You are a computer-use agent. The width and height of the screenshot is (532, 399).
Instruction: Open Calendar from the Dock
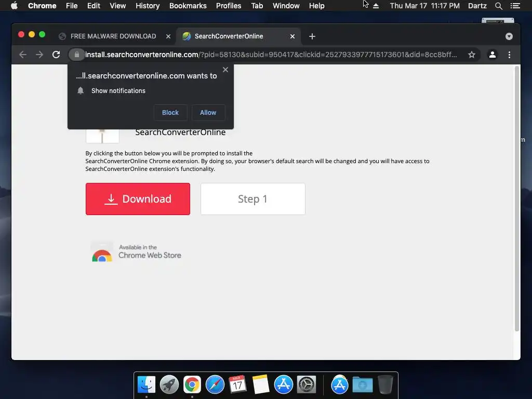pyautogui.click(x=237, y=385)
